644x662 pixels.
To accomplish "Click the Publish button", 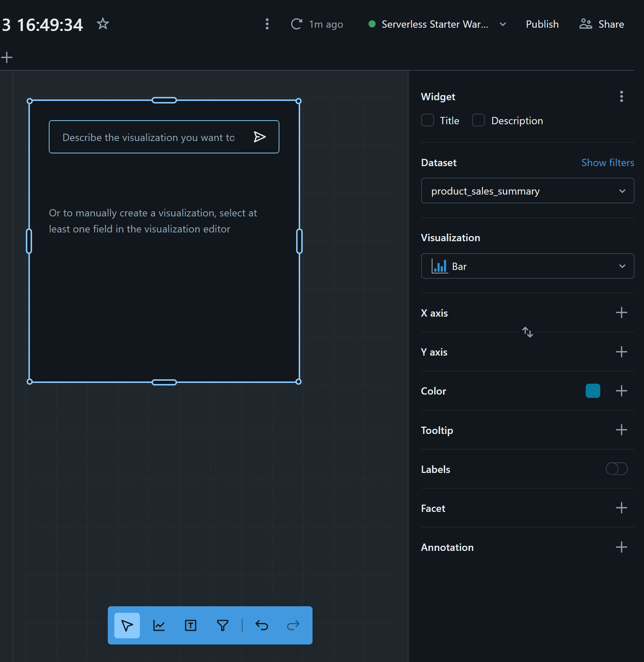I will (x=542, y=24).
